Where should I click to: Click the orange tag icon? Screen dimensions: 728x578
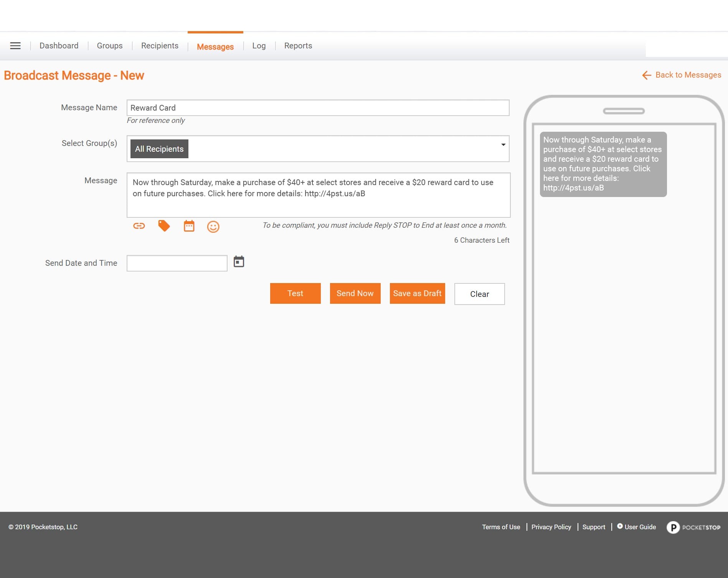[164, 226]
